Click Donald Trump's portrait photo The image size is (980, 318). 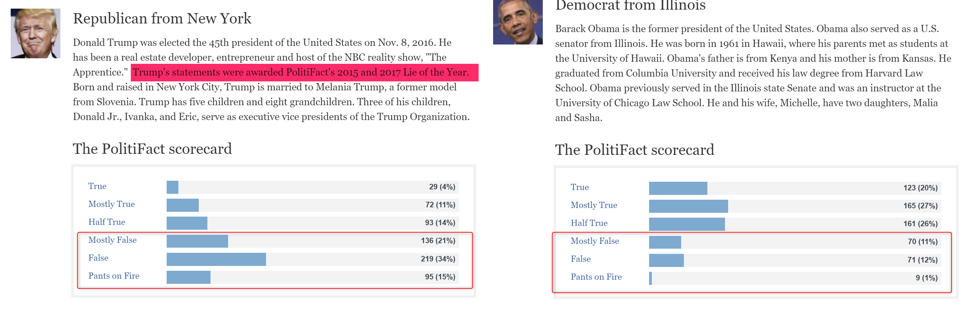click(36, 33)
